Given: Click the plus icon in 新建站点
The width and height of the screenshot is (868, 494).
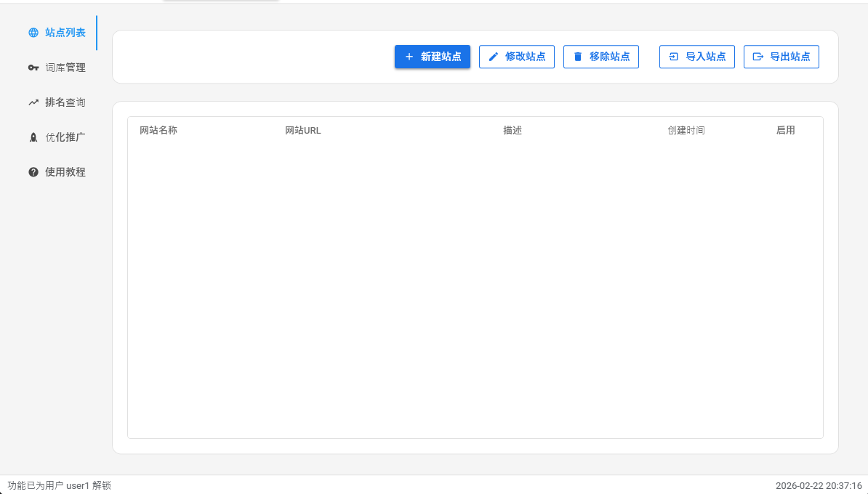Looking at the screenshot, I should tap(409, 57).
